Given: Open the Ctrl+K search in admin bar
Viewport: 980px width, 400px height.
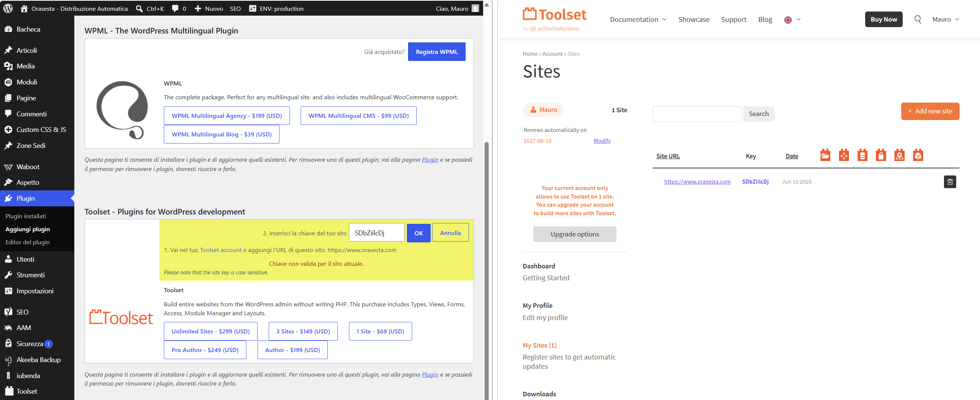Looking at the screenshot, I should click(150, 9).
